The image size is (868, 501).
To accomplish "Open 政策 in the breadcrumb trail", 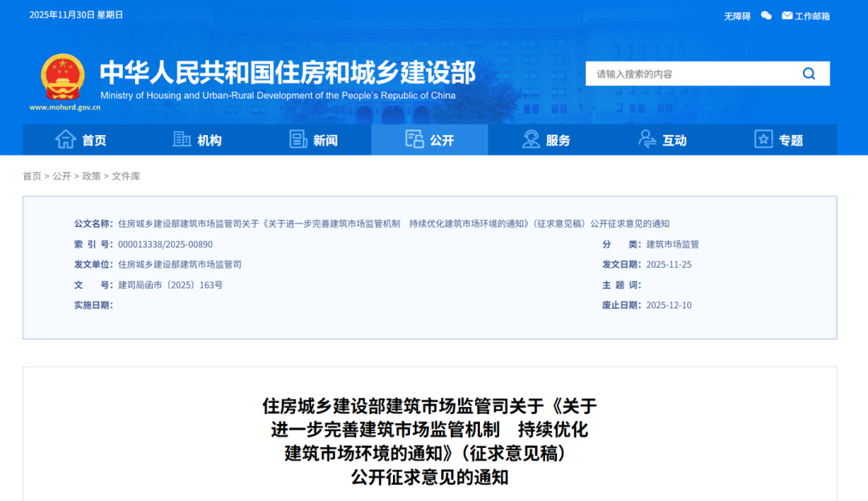I will point(91,176).
